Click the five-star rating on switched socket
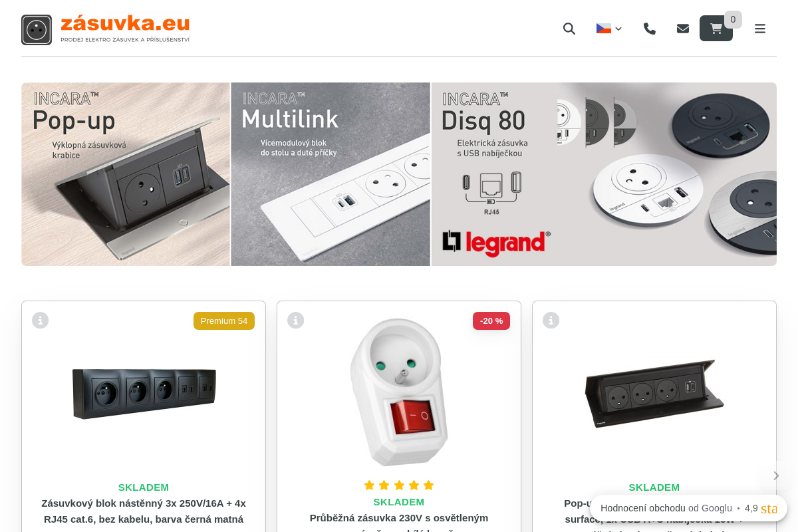Screen dimensions: 798x532 (399, 485)
